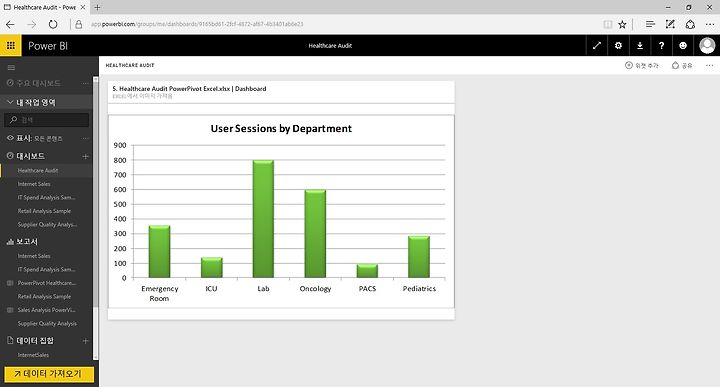Click the 데이터 집합 document icon
The height and width of the screenshot is (387, 720).
(x=10, y=340)
